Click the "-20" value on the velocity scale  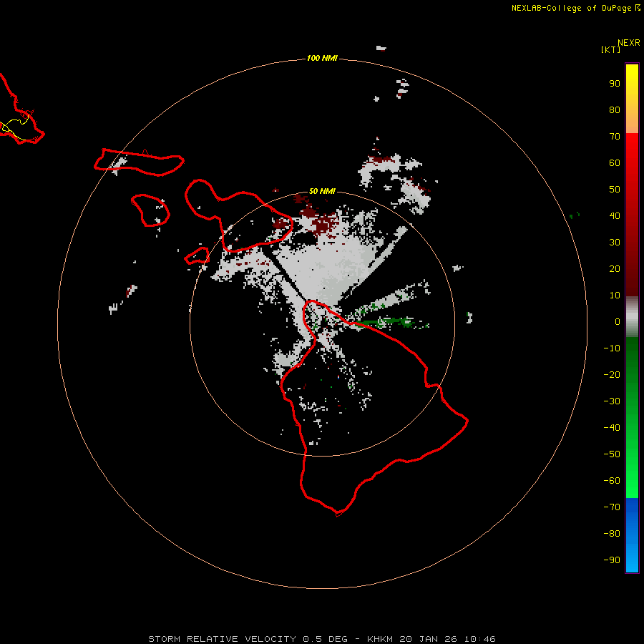pos(612,375)
